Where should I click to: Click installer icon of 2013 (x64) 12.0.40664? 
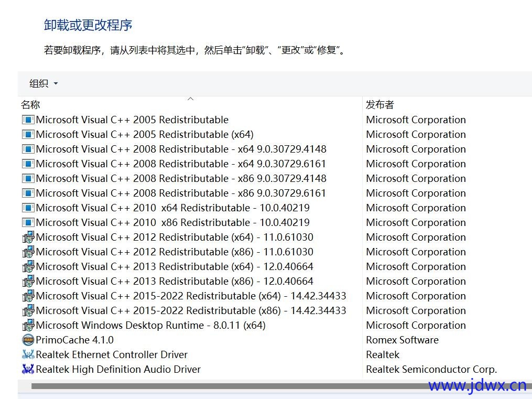click(28, 266)
